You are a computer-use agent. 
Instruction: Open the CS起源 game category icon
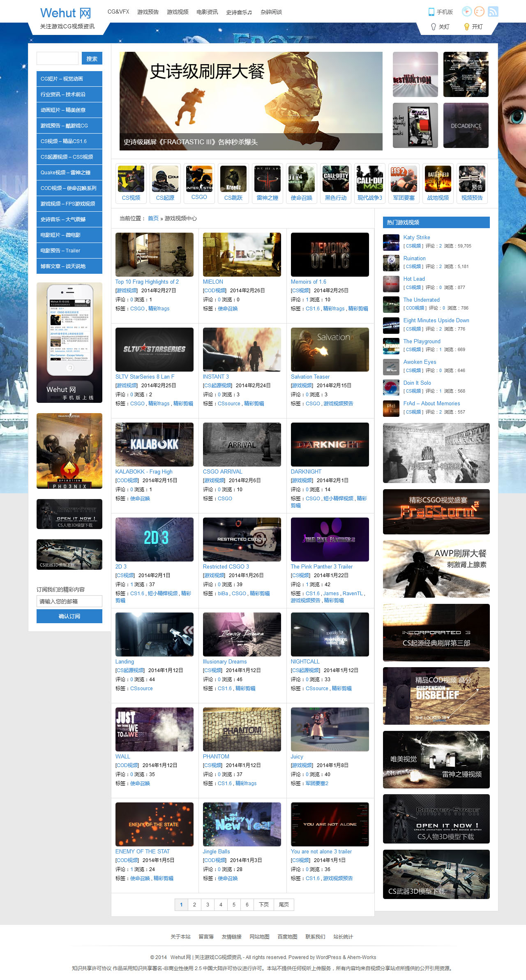pyautogui.click(x=165, y=183)
